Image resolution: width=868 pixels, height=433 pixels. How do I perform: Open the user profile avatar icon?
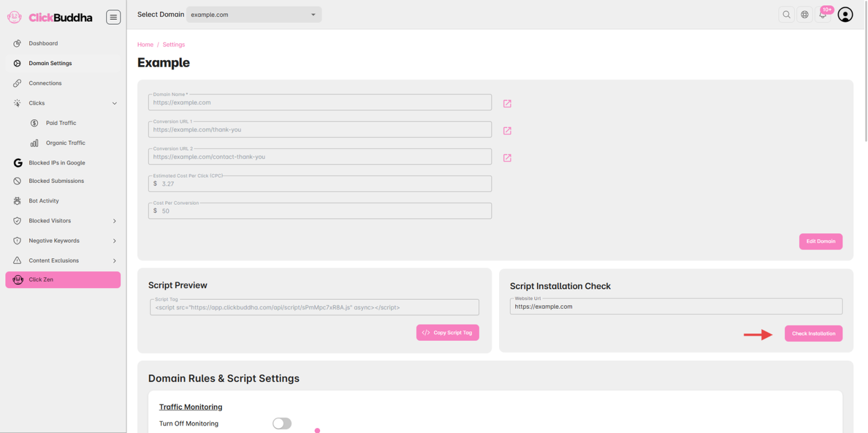[x=845, y=14]
